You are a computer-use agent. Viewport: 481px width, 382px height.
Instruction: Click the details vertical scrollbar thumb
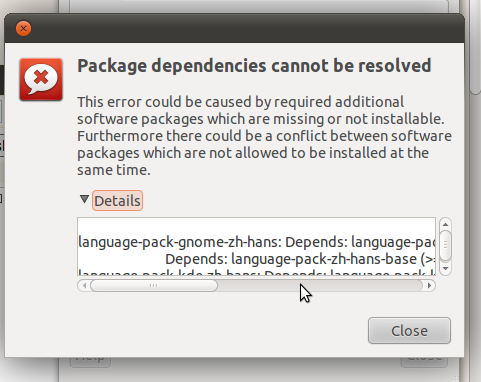click(x=445, y=245)
